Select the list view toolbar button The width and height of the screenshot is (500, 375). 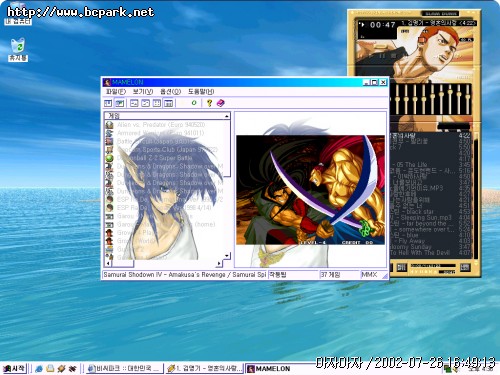[x=157, y=103]
